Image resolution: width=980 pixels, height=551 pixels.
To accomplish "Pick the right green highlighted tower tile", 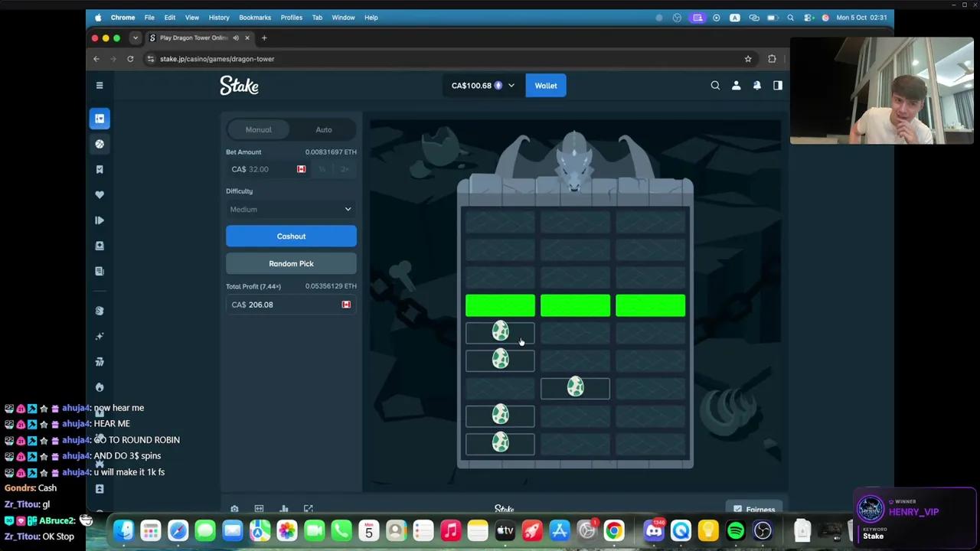I will pyautogui.click(x=650, y=305).
